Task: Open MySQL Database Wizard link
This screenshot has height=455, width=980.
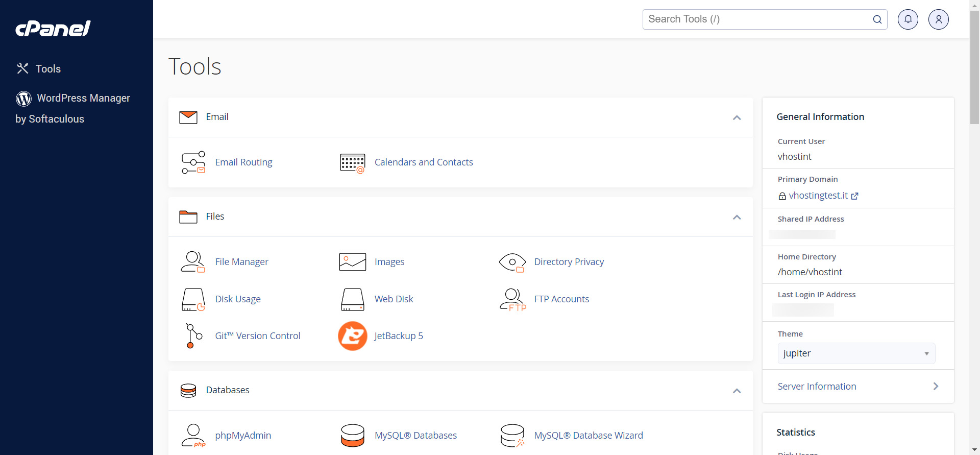Action: pyautogui.click(x=589, y=436)
